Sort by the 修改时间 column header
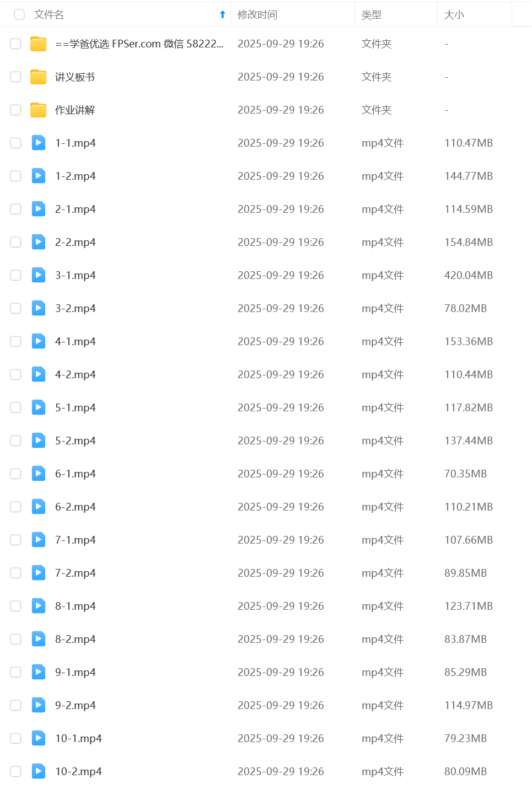This screenshot has height=795, width=532. [257, 15]
